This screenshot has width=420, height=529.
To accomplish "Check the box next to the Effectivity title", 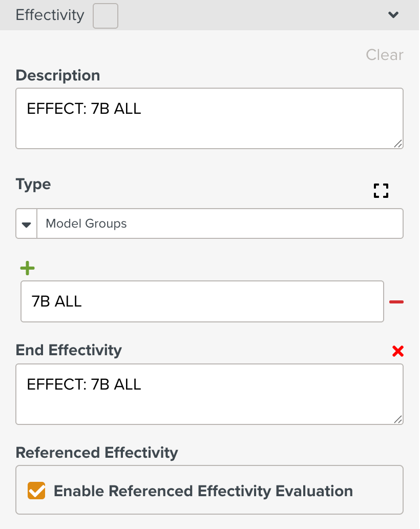I will 105,15.
